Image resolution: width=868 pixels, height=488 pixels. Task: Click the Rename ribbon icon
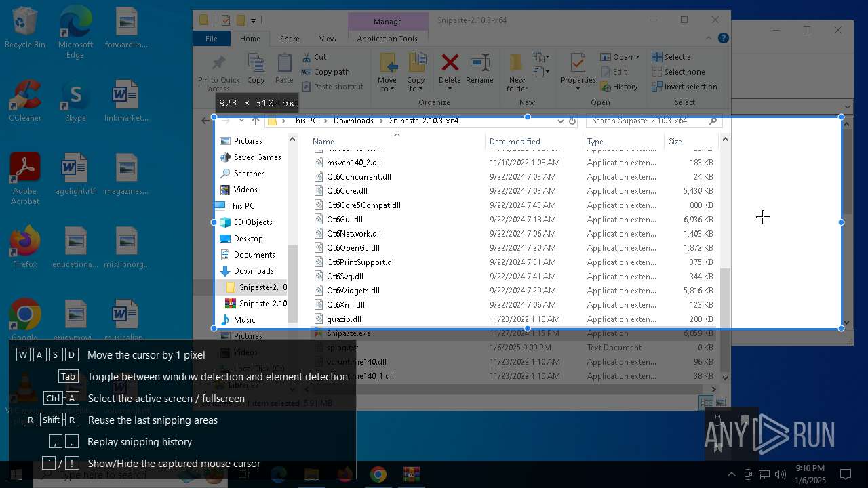pyautogui.click(x=479, y=63)
